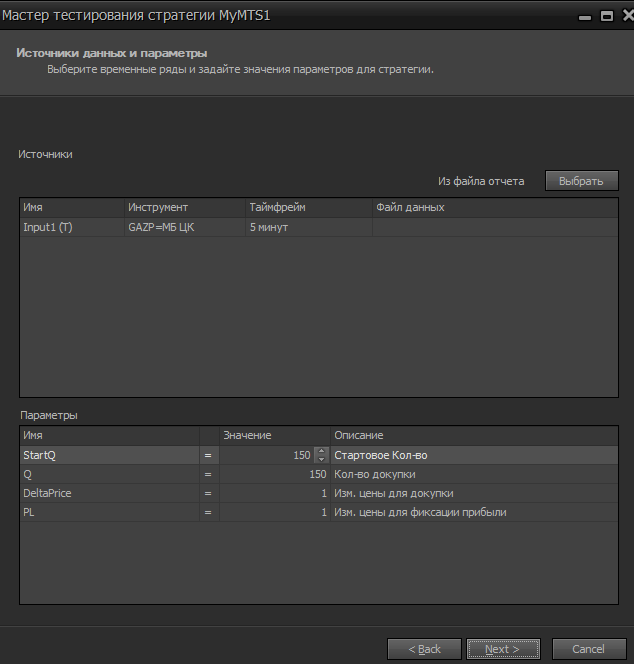Click description Изм. цены для докупки

point(394,493)
